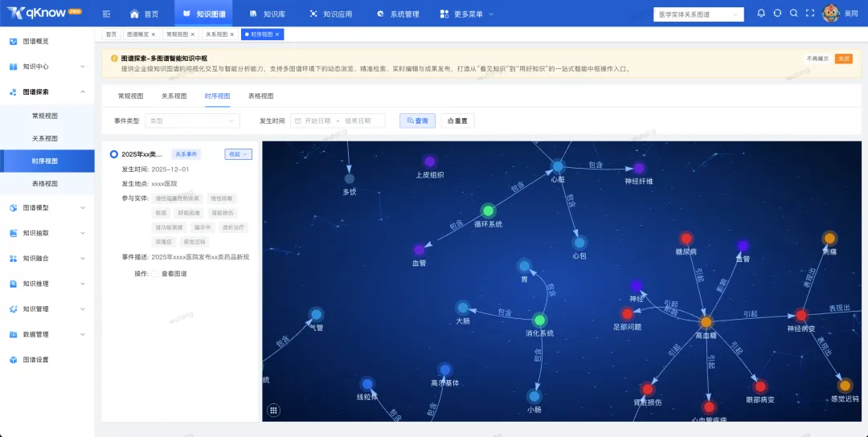
Task: Close the 关系视图 page tab
Action: 232,35
